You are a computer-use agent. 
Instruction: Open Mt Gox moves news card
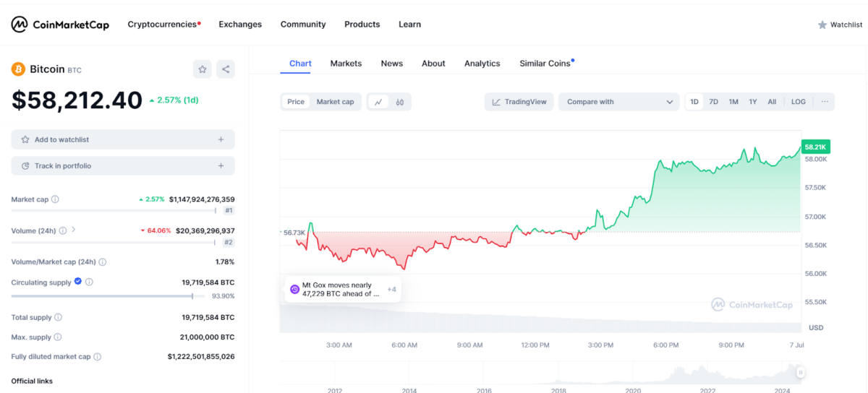[342, 290]
